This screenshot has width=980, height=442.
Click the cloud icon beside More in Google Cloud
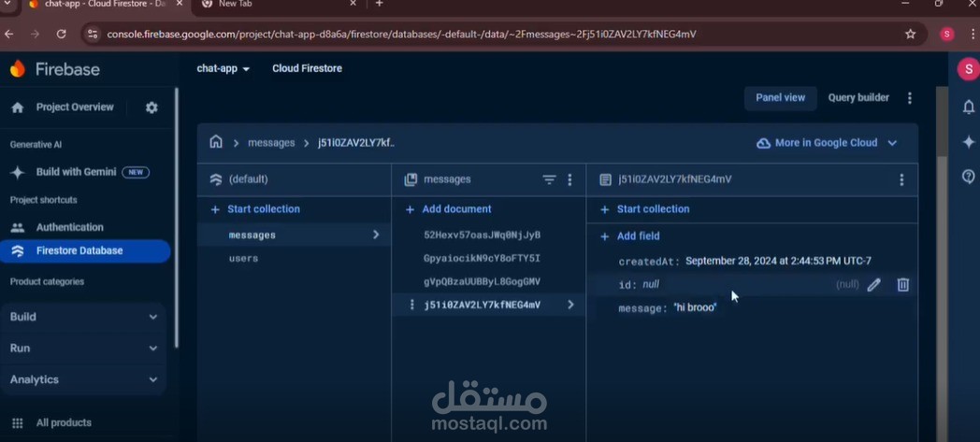763,143
